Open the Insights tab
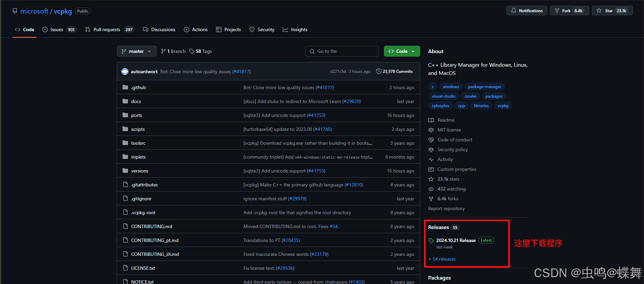This screenshot has width=644, height=284. click(295, 29)
